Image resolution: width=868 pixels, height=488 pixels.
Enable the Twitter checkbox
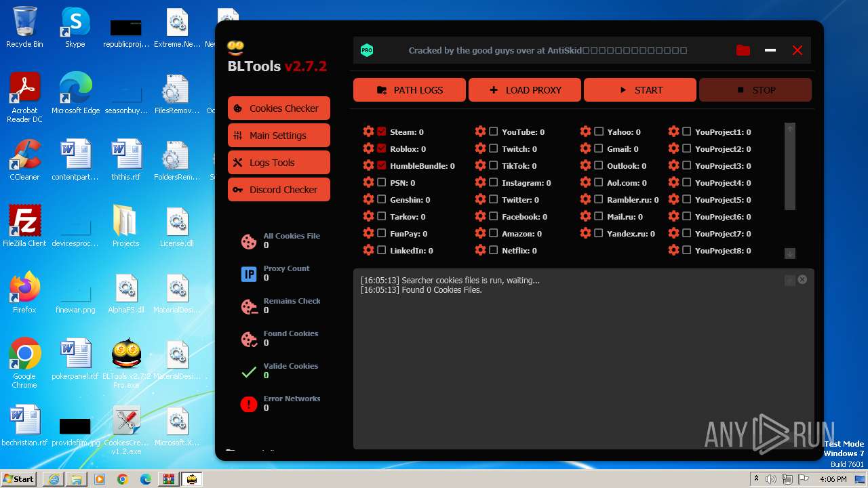(494, 199)
